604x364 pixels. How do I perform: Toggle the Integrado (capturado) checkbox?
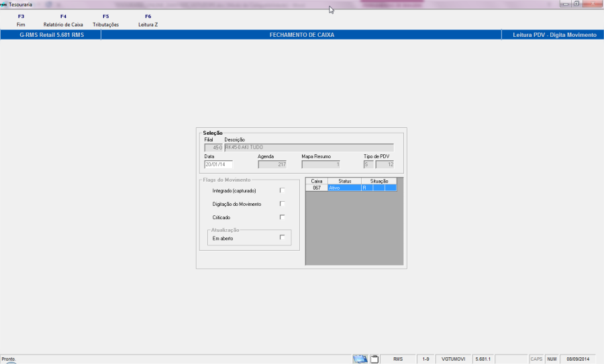pyautogui.click(x=283, y=190)
